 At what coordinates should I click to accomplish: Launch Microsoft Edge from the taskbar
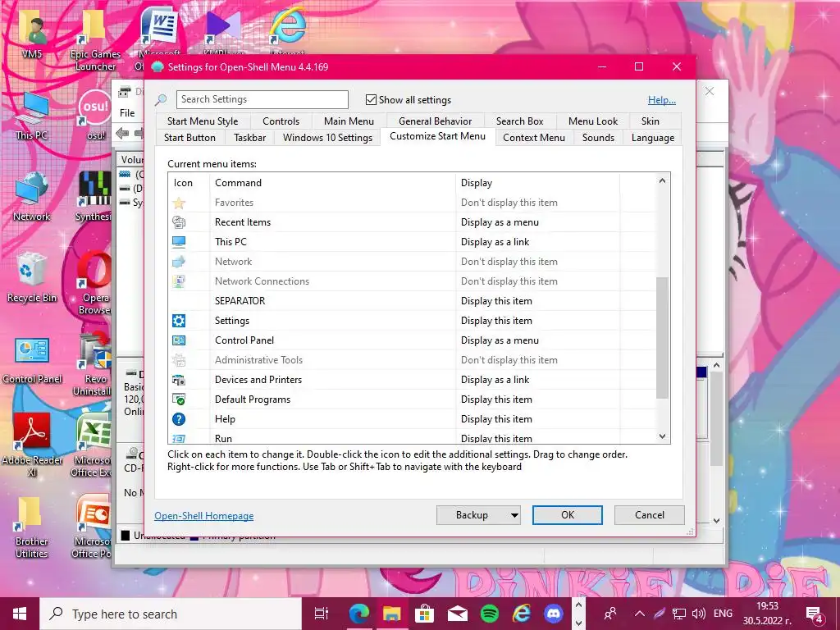(359, 614)
